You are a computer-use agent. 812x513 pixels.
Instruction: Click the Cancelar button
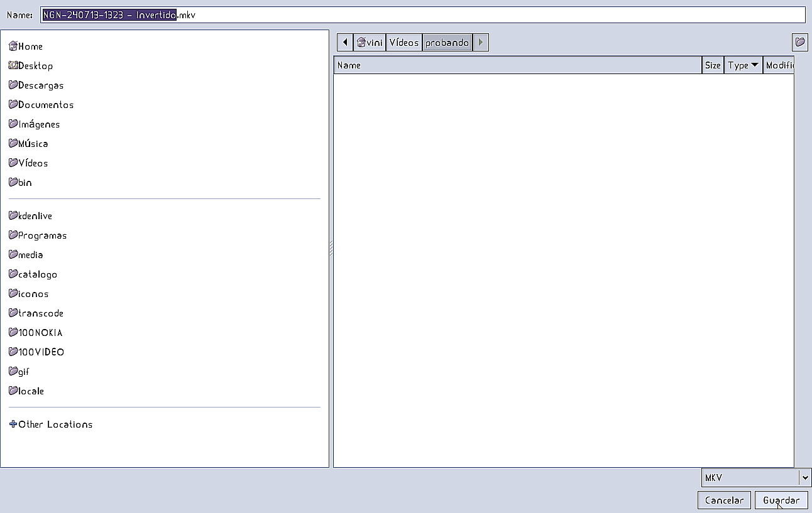724,500
